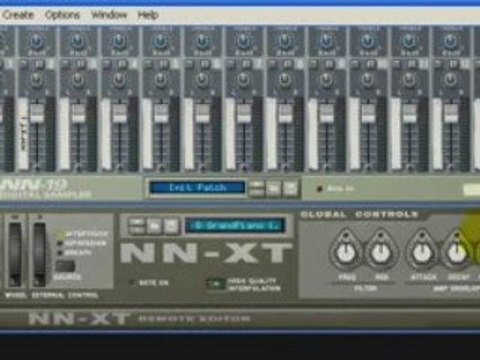Click the channel 8 pan knob
Image resolution: width=480 pixels, height=360 pixels.
[x=285, y=79]
